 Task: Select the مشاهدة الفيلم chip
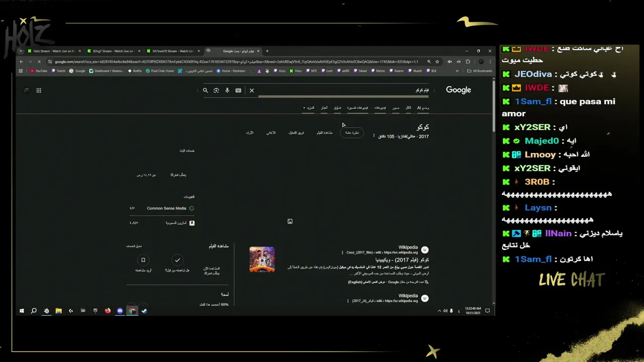coord(325,133)
